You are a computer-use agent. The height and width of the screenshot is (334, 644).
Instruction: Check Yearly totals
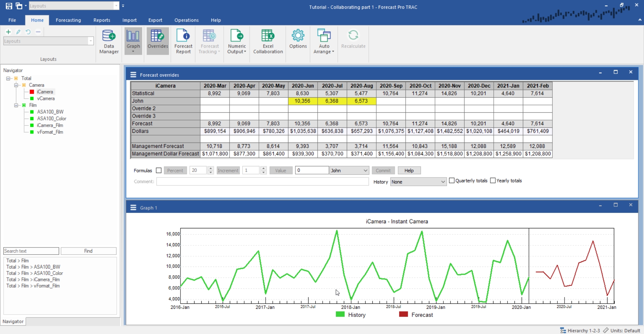[493, 180]
